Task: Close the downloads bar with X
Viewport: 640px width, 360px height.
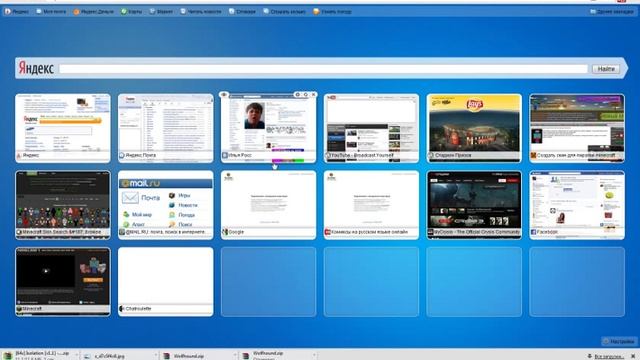Action: click(x=633, y=356)
